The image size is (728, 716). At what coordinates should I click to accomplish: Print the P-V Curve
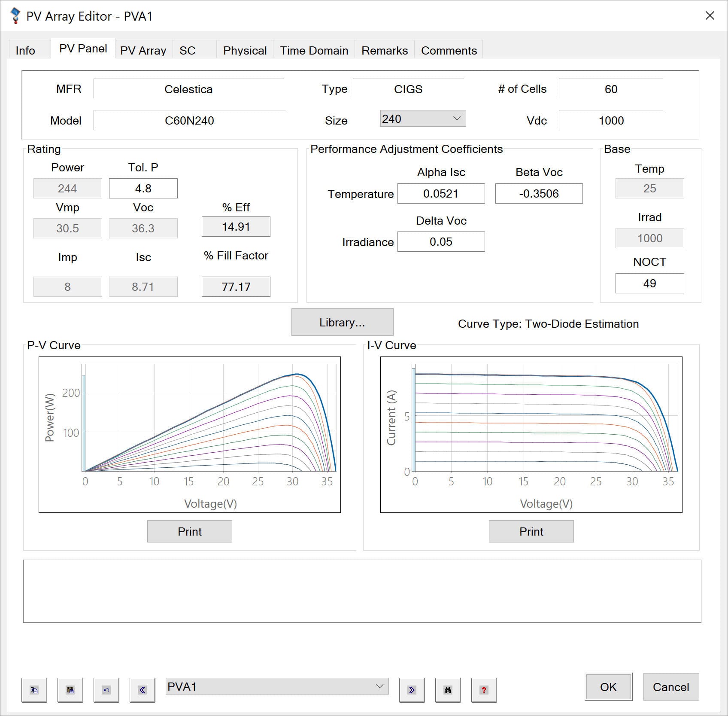(189, 531)
